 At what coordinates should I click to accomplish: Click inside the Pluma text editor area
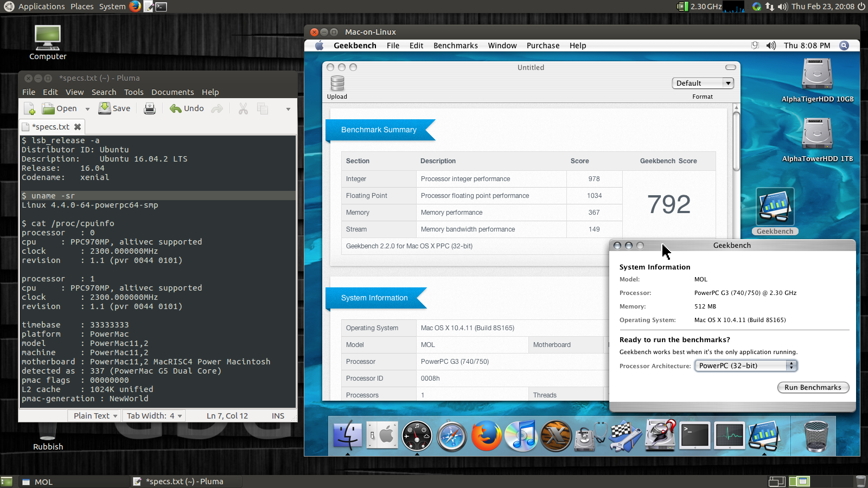click(x=158, y=271)
